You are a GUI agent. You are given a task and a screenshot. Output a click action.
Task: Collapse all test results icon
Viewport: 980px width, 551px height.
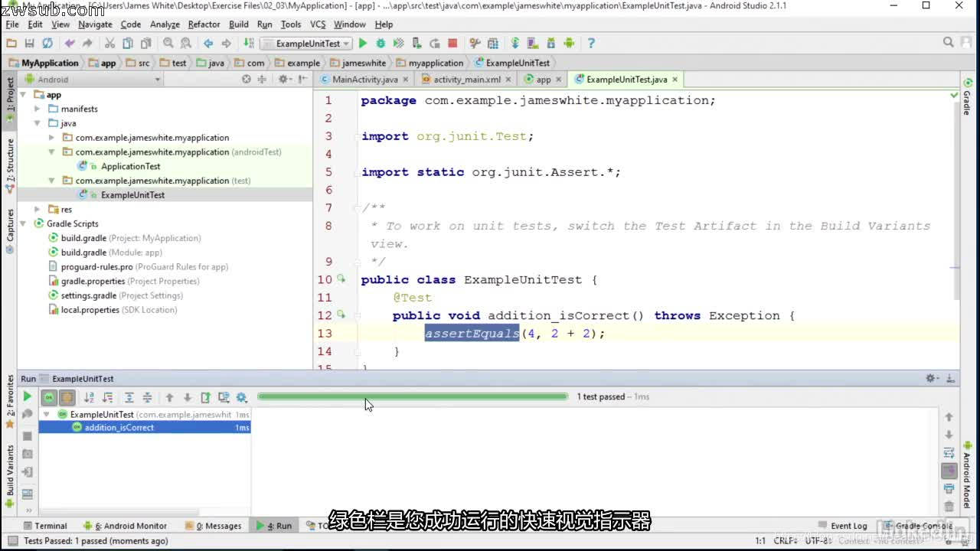[x=147, y=397]
